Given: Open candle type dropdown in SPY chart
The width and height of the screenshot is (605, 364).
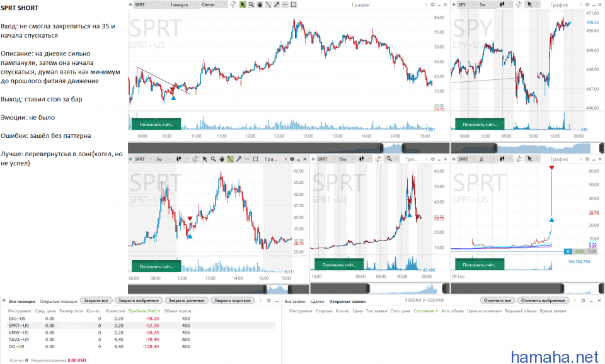Looking at the screenshot, I should [x=505, y=4].
